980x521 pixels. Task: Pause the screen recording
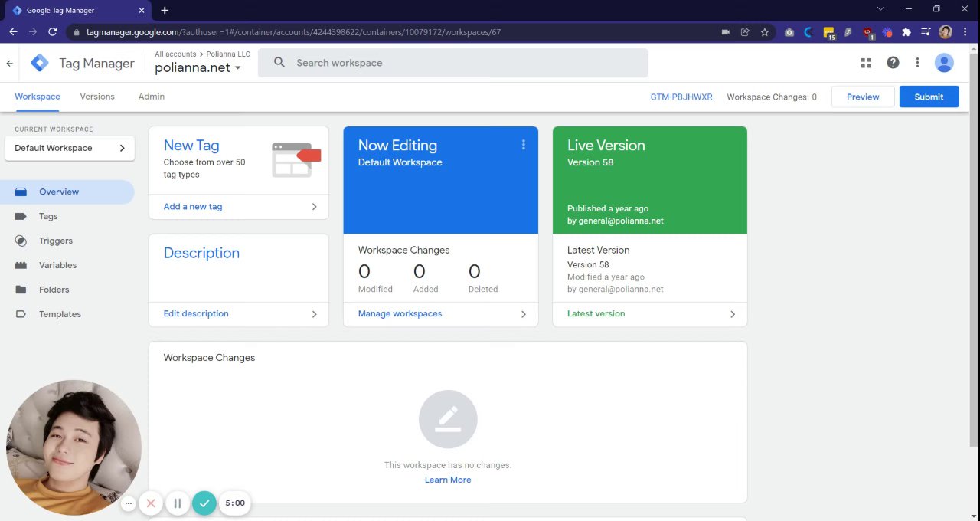coord(178,503)
